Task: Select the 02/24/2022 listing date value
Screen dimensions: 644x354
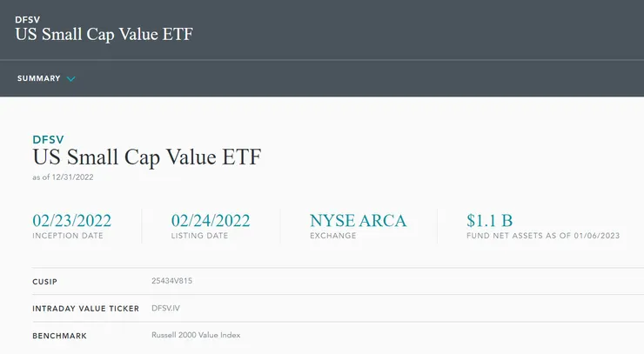Action: point(211,220)
